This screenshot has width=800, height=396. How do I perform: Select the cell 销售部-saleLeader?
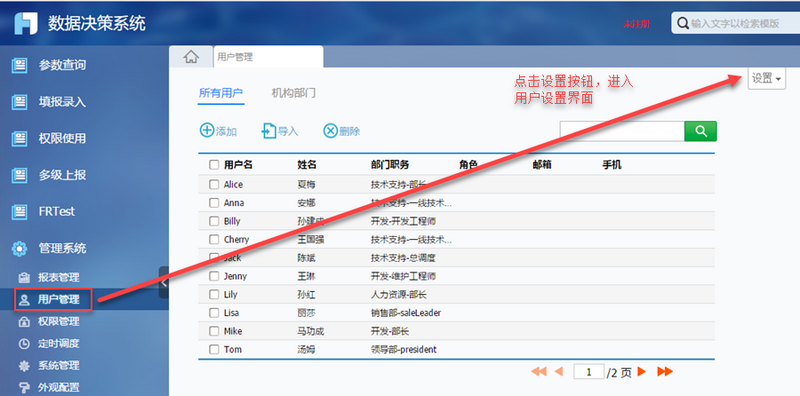pyautogui.click(x=406, y=313)
